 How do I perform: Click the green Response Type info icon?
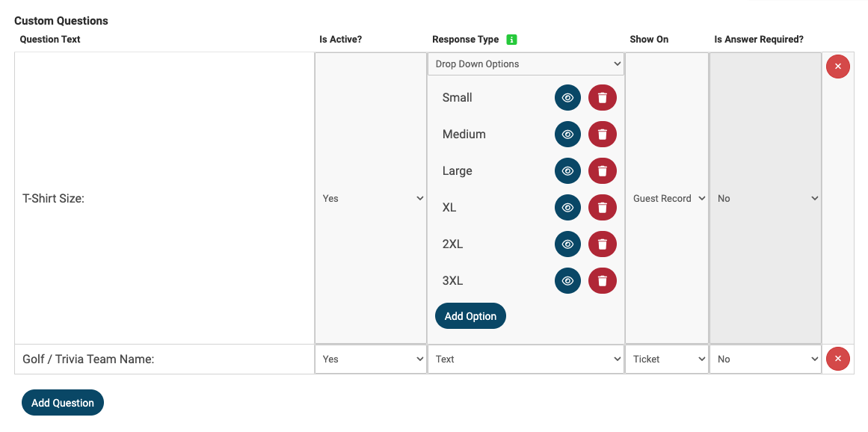pos(511,40)
